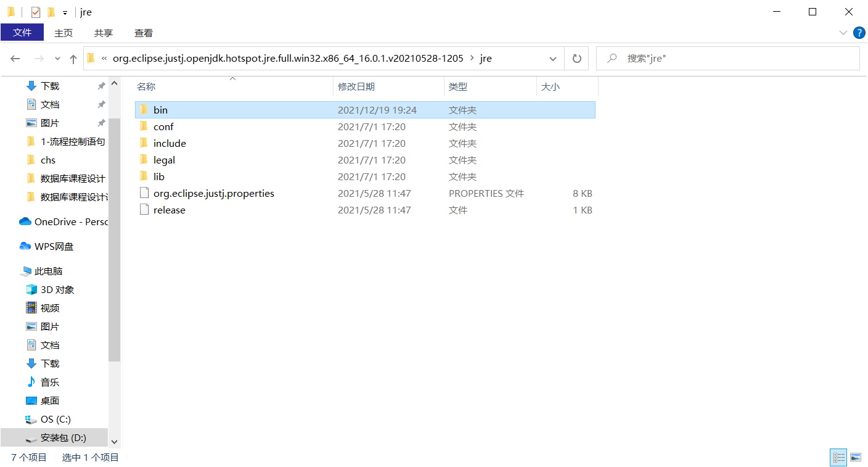Select the release file icon
This screenshot has width=868, height=467.
point(144,210)
